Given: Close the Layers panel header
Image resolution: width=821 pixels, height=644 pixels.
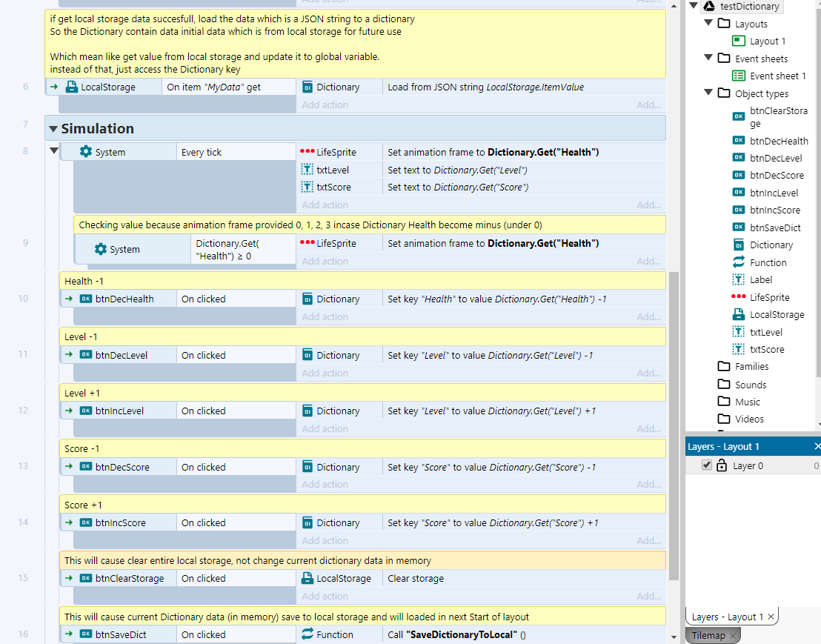Looking at the screenshot, I should (817, 446).
